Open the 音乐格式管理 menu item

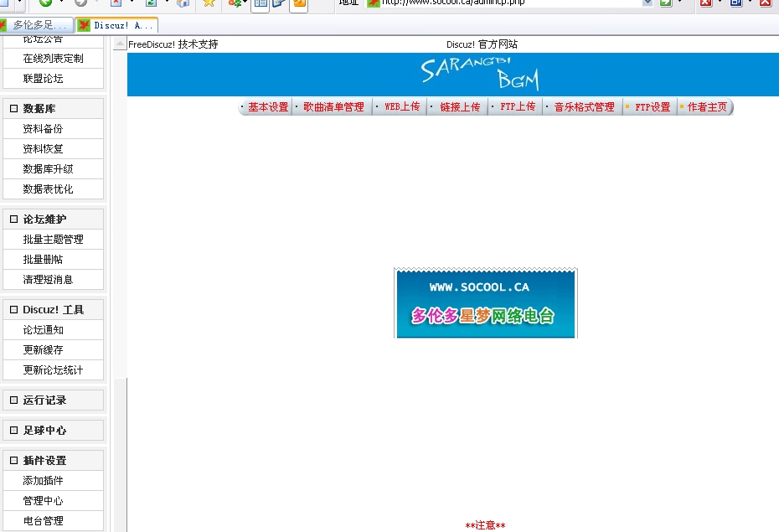click(x=585, y=106)
